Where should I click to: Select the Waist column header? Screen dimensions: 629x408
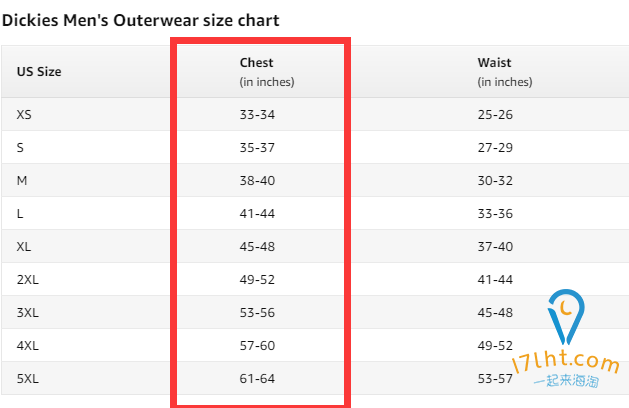pyautogui.click(x=505, y=72)
